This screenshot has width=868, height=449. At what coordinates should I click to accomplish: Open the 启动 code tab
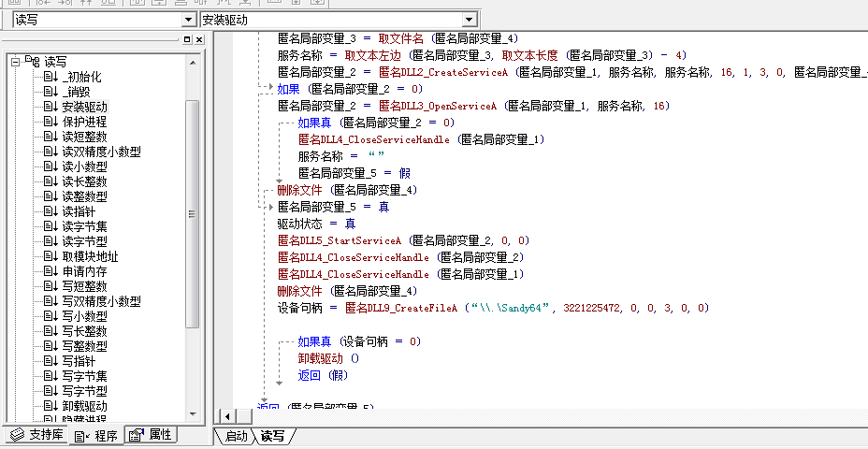point(236,436)
